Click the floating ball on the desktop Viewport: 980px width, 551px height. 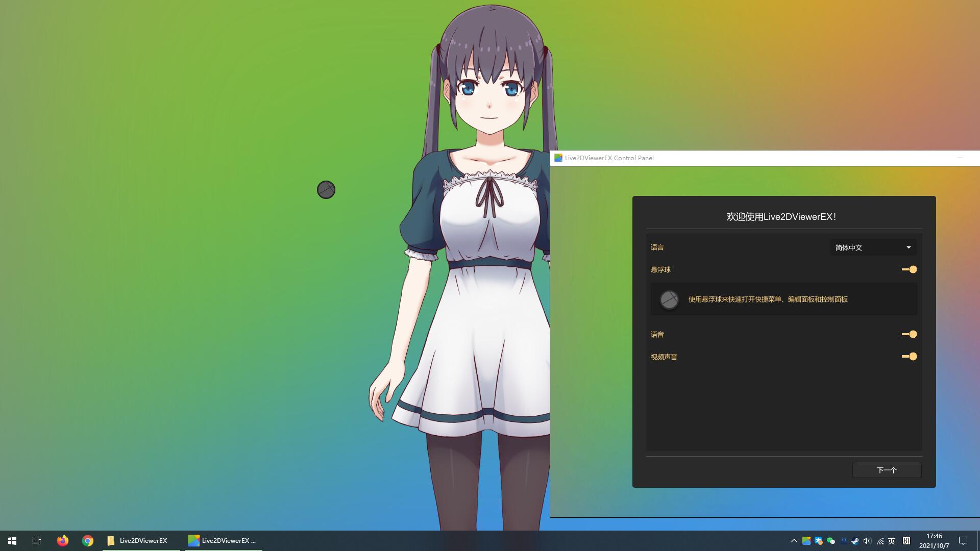326,190
